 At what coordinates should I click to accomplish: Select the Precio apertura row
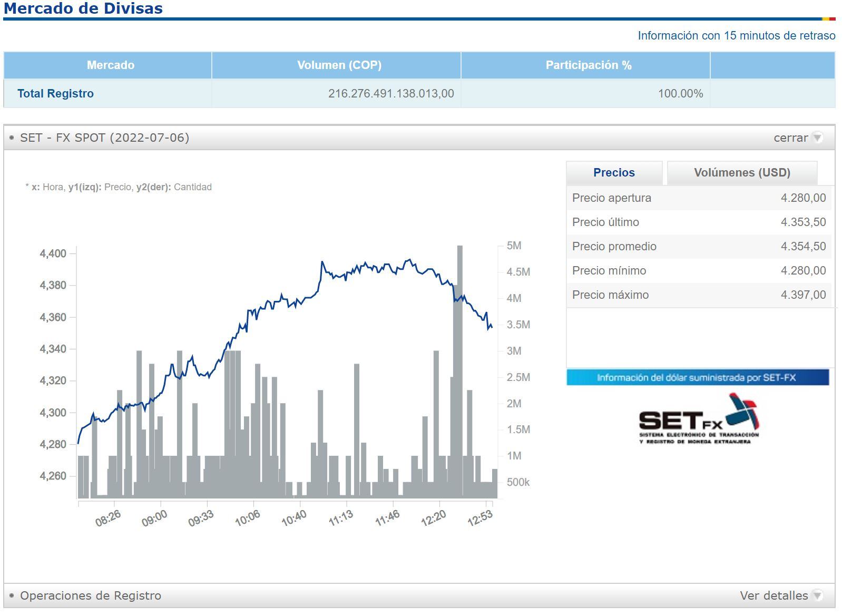pos(699,198)
